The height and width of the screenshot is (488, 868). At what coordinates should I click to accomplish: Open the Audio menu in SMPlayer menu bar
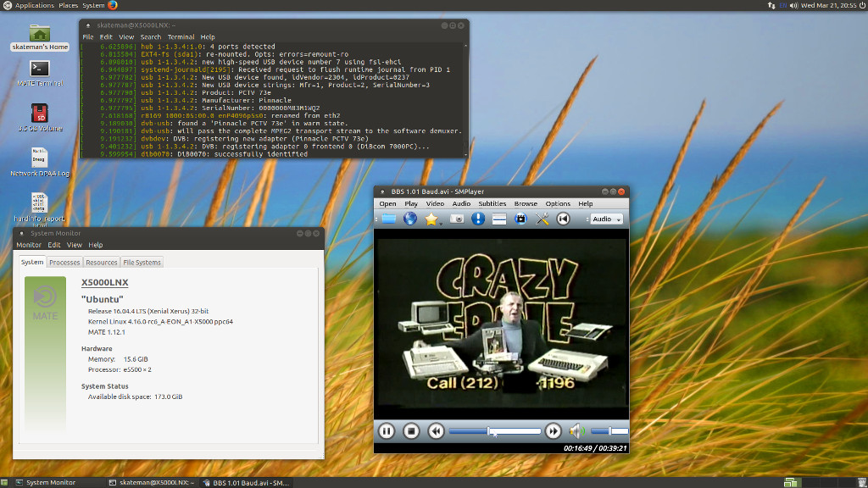pos(461,203)
